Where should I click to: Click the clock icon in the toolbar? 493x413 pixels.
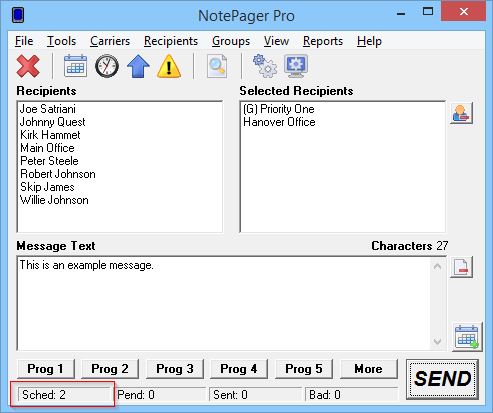[107, 66]
